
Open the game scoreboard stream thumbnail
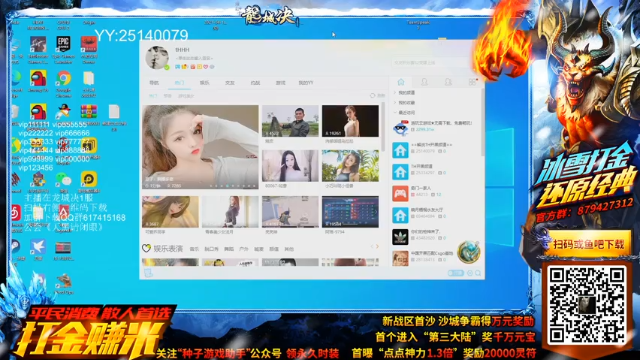coord(350,212)
